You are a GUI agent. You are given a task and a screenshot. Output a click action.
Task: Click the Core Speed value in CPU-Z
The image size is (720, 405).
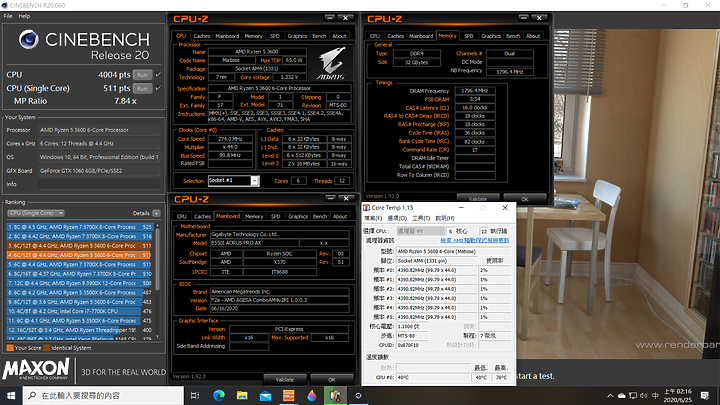point(230,139)
